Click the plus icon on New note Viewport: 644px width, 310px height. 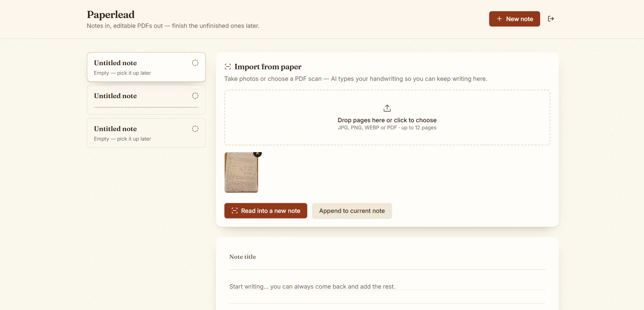tap(499, 19)
